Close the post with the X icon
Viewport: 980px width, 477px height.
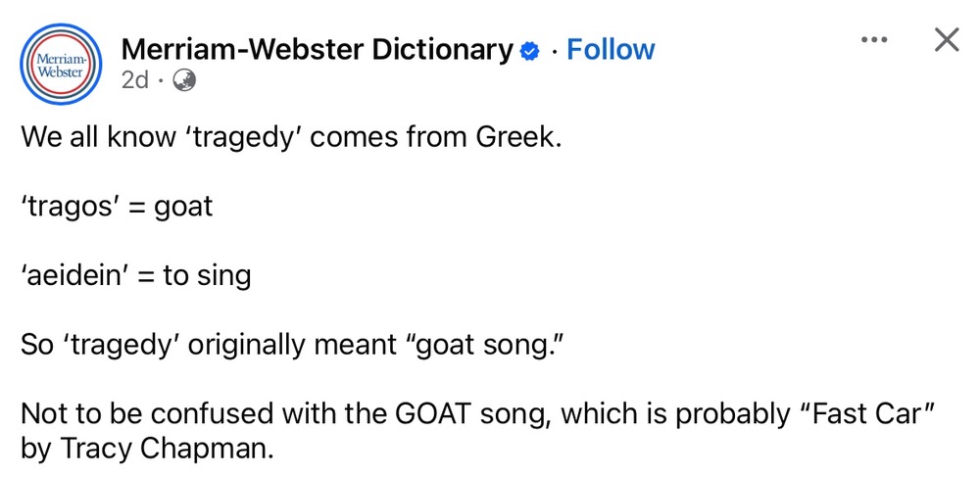pyautogui.click(x=946, y=40)
